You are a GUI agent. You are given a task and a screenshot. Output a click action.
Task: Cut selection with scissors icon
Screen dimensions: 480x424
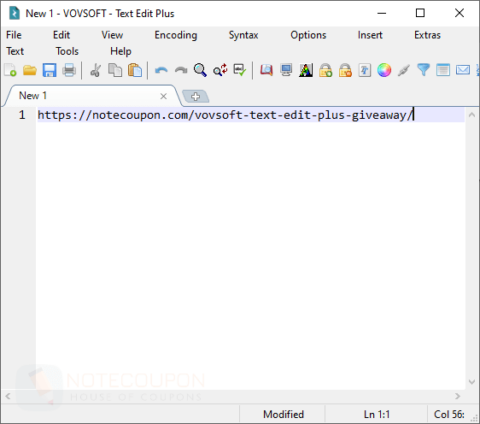point(95,70)
